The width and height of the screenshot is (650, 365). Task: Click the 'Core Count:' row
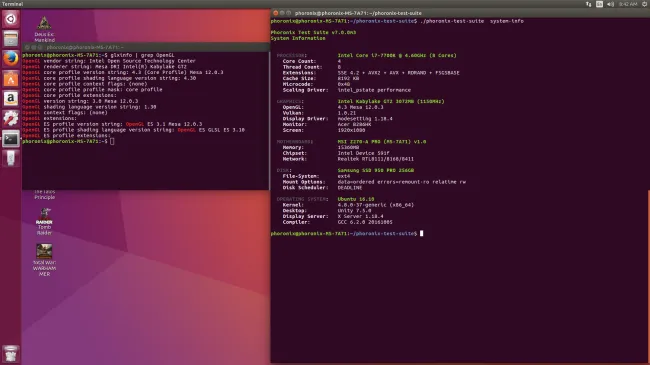click(312, 61)
